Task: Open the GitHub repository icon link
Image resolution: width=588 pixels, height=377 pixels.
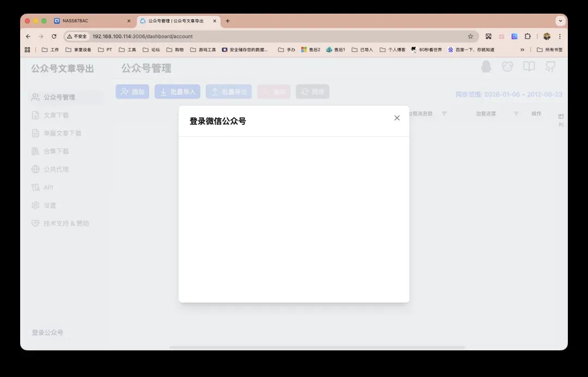Action: pos(550,66)
